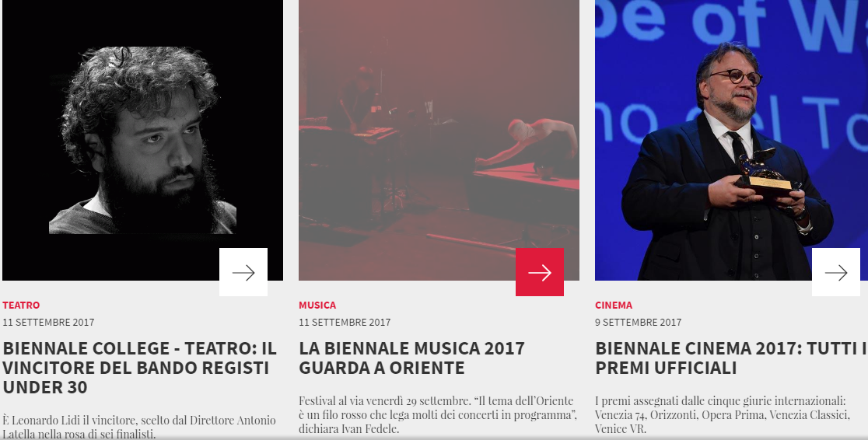
Task: Click the 9 Settembre 2017 date
Action: [x=639, y=322]
